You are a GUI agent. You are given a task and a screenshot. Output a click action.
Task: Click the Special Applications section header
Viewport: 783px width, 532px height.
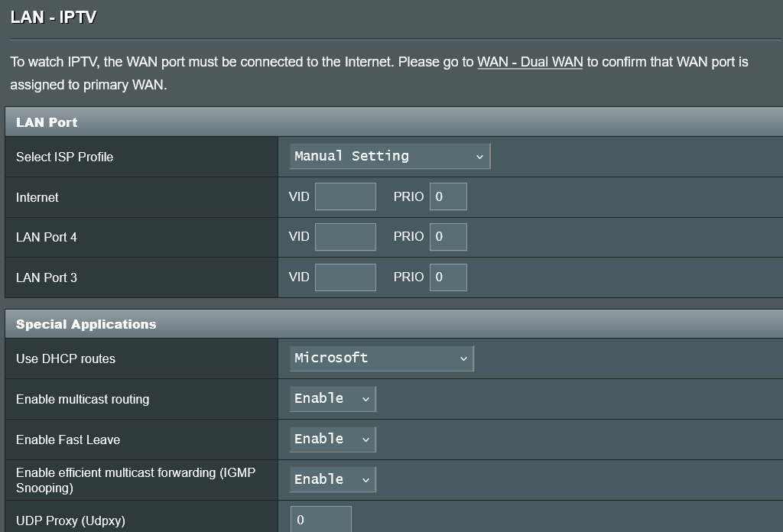pos(86,324)
